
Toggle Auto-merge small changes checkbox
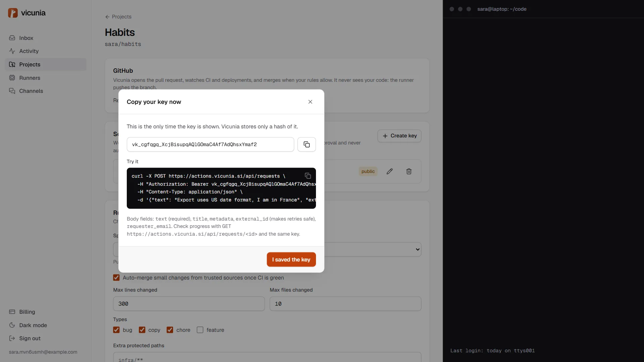tap(116, 278)
